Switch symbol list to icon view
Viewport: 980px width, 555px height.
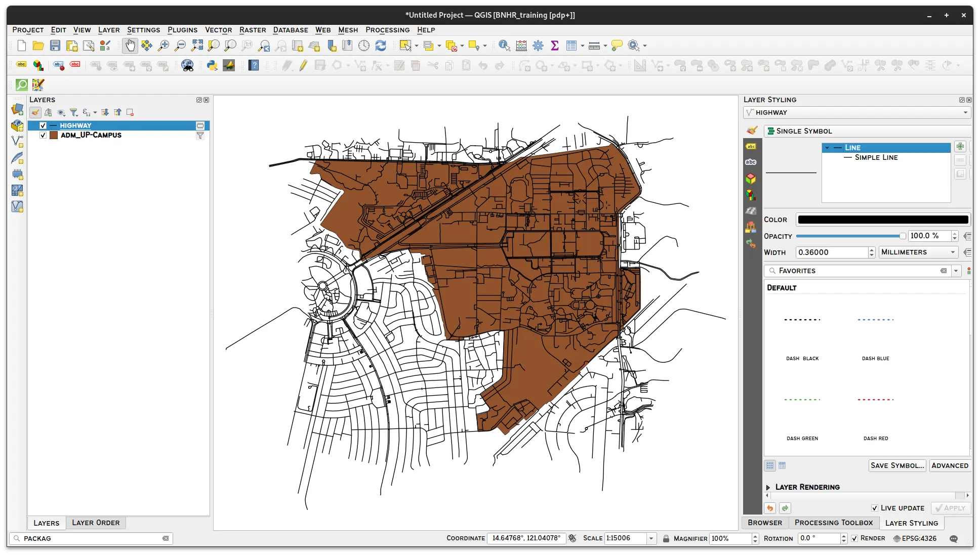(x=770, y=465)
